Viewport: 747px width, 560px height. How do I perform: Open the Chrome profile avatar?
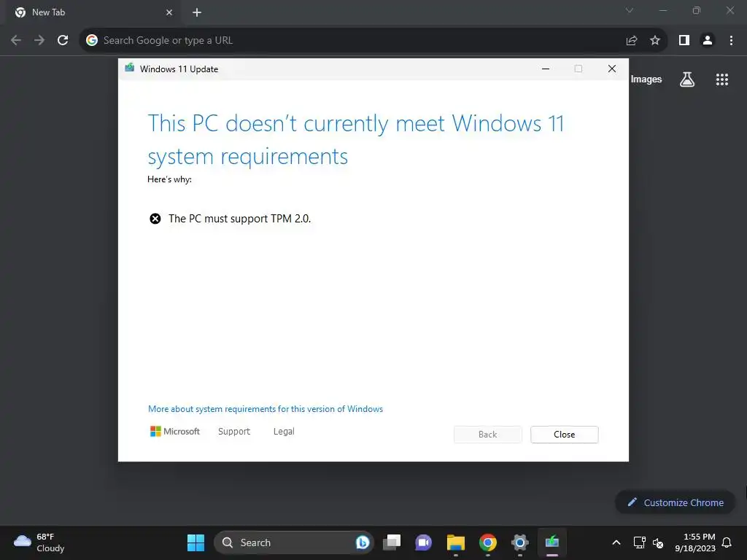point(708,41)
